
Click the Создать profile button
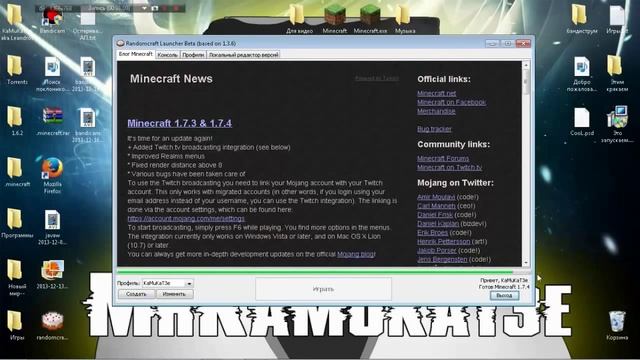[136, 294]
